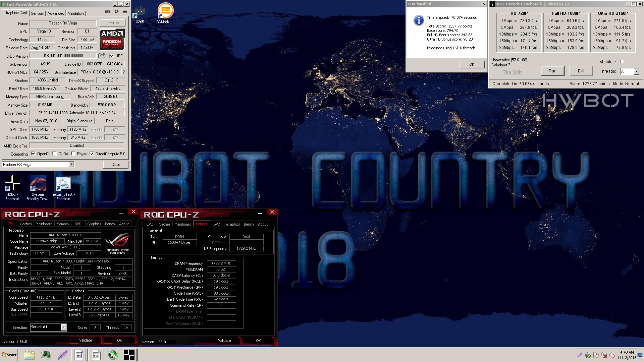Open Mainboard tab in right CPU-Z window
This screenshot has width=644, height=362.
click(183, 224)
